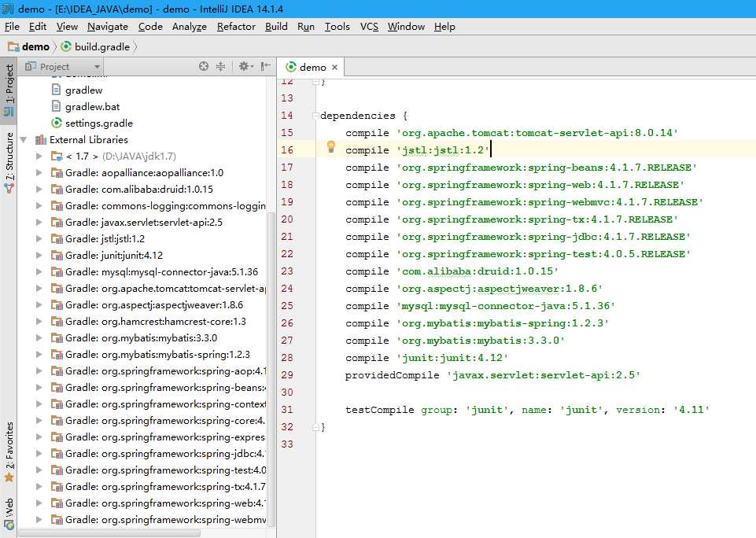
Task: Open the Analyze menu
Action: [x=190, y=27]
